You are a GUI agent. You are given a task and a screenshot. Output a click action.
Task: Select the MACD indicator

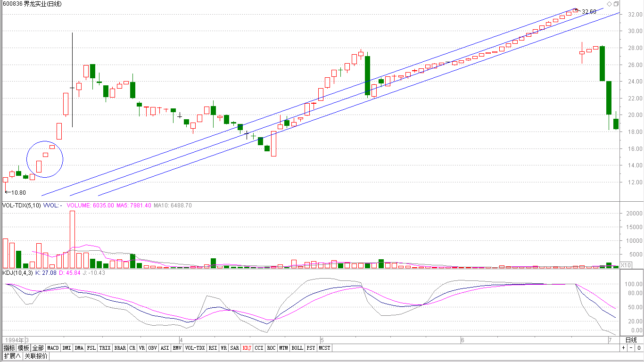[53, 348]
